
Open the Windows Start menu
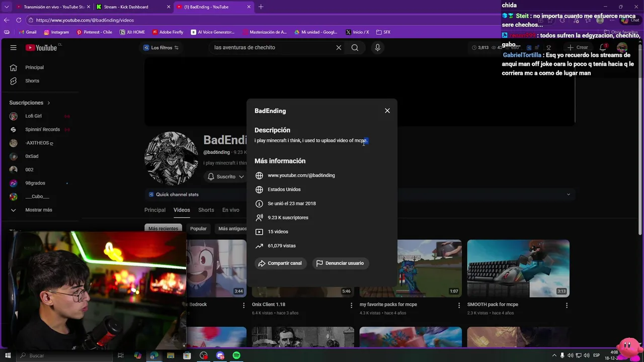[8, 355]
